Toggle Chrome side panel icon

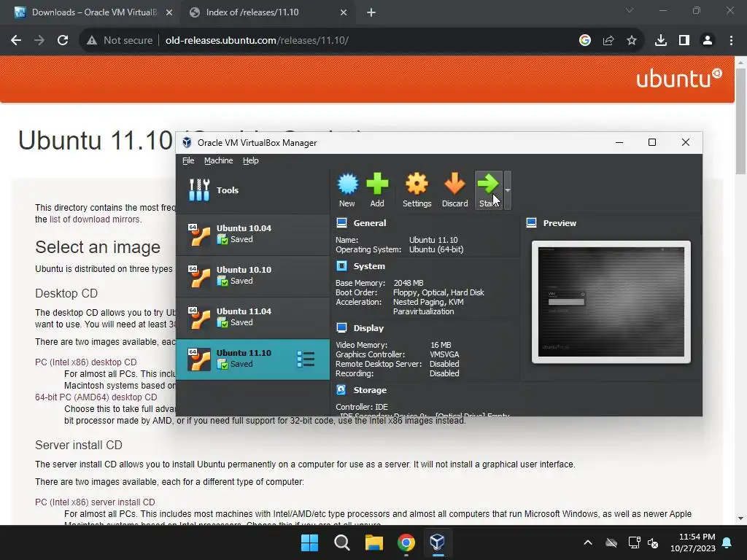pos(684,41)
